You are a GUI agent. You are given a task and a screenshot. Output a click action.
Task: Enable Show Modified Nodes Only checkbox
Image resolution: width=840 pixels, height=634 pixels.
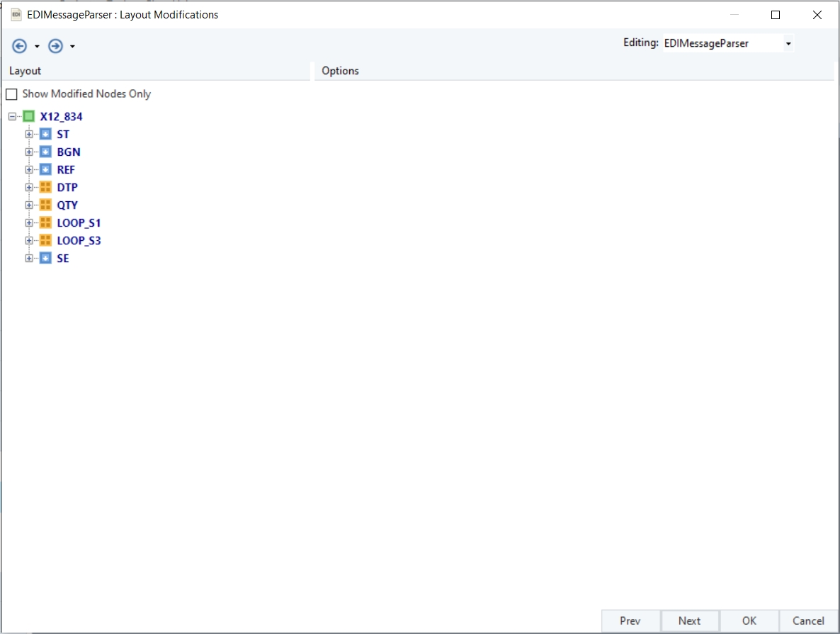pyautogui.click(x=12, y=94)
